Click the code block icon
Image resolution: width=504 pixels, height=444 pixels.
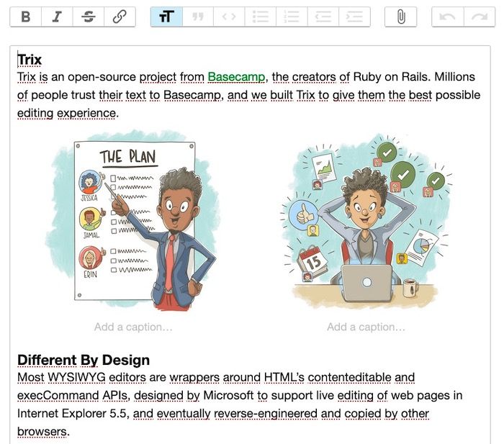click(229, 17)
